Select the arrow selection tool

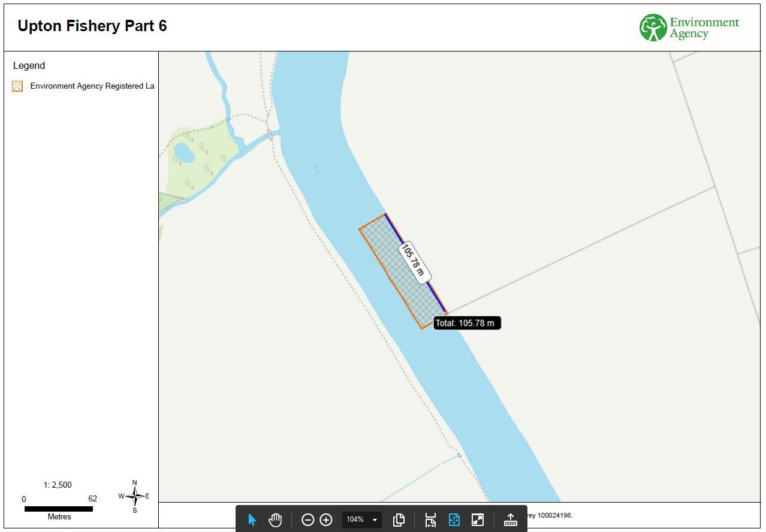252,519
